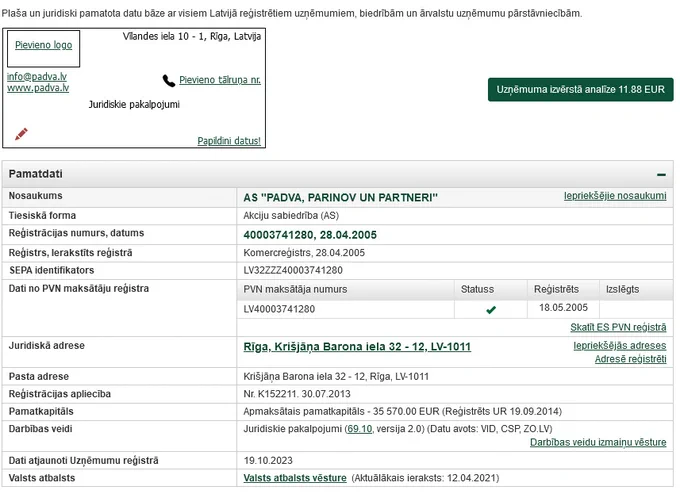The height and width of the screenshot is (494, 680).
Task: Click the Statuss column header
Action: tap(477, 289)
